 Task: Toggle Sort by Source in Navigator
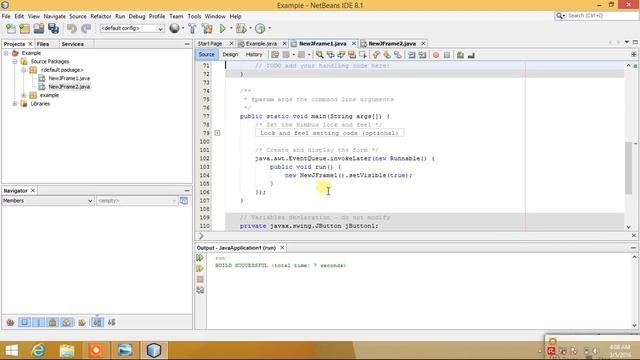(111, 322)
